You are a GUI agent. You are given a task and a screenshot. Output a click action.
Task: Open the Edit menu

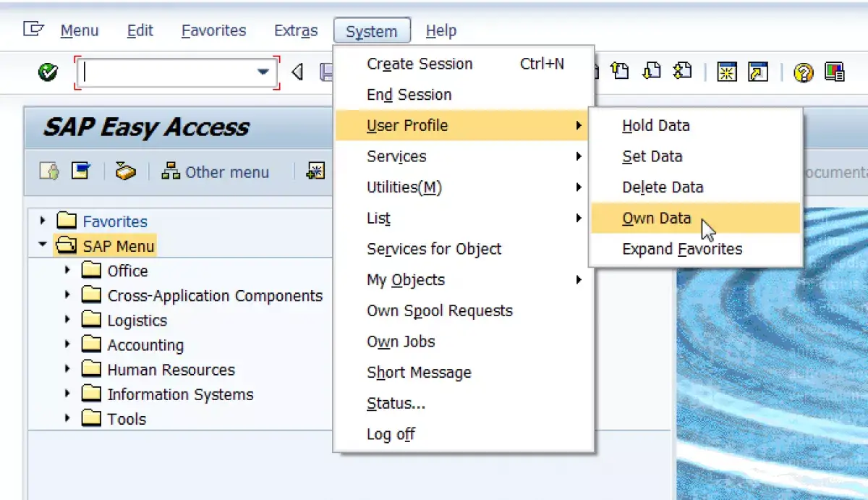point(140,30)
